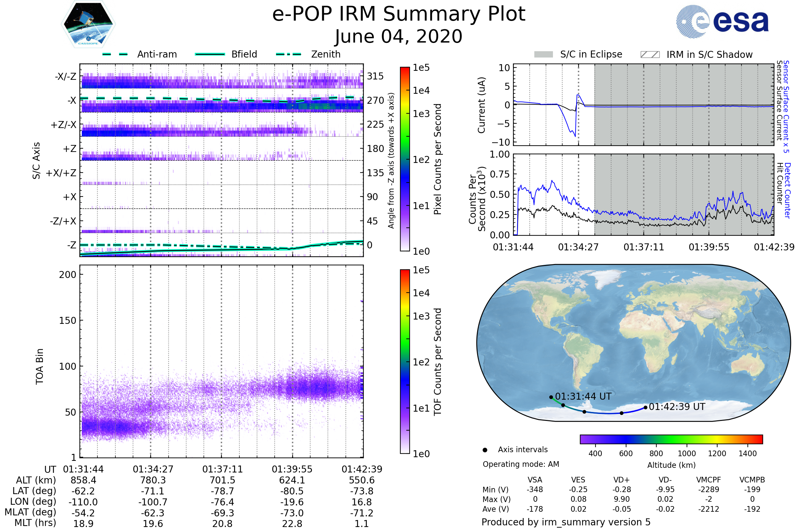
Task: Click the Anti-ram dashed legend line
Action: (115, 54)
